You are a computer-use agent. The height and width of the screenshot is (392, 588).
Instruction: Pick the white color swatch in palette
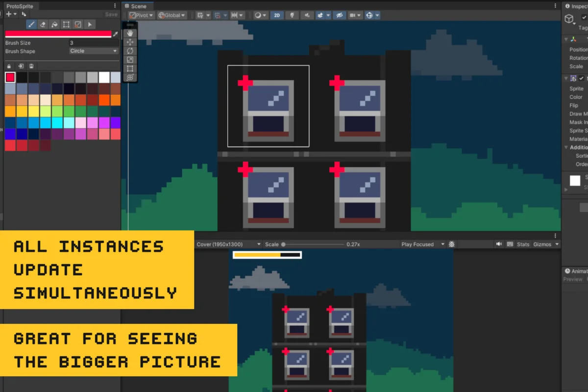[x=104, y=77]
